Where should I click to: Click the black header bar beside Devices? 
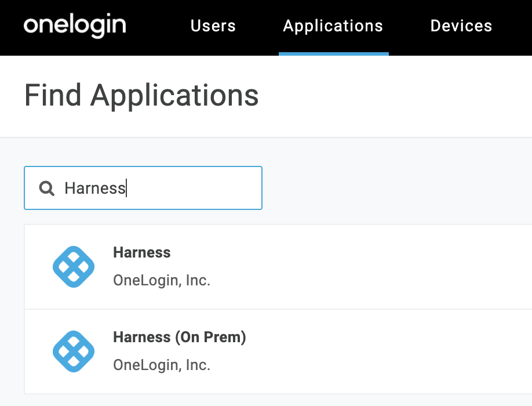513,26
